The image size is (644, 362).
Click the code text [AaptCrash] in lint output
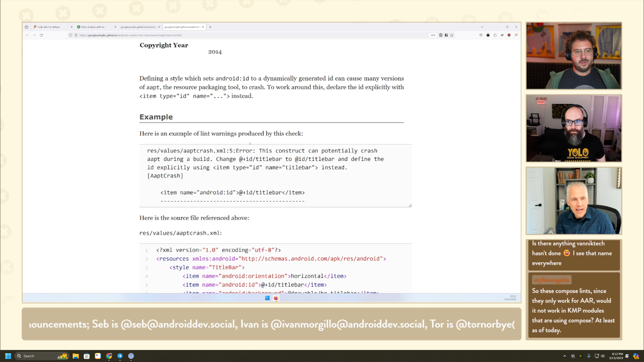click(165, 176)
